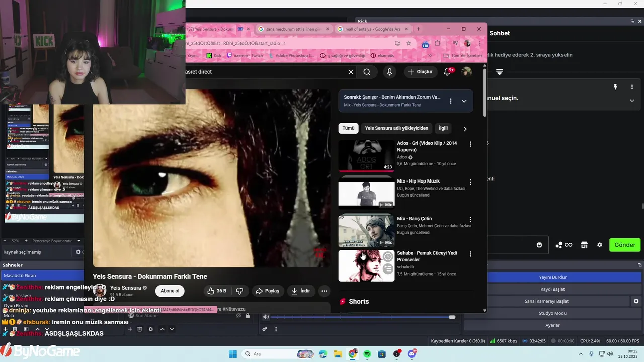The width and height of the screenshot is (644, 362).
Task: Open YouTube notifications bell
Action: 447,72
